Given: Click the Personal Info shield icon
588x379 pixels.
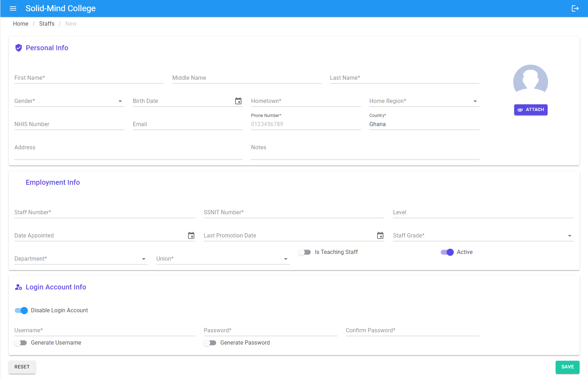Looking at the screenshot, I should (19, 48).
